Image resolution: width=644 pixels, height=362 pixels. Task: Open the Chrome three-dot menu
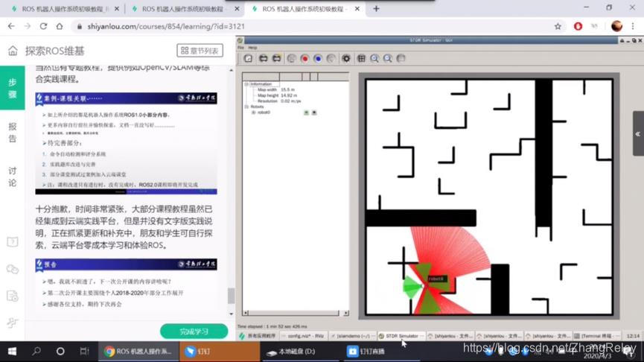point(633,26)
